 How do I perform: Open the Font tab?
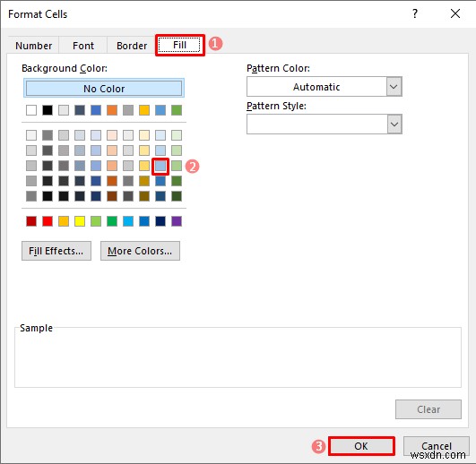[x=83, y=46]
